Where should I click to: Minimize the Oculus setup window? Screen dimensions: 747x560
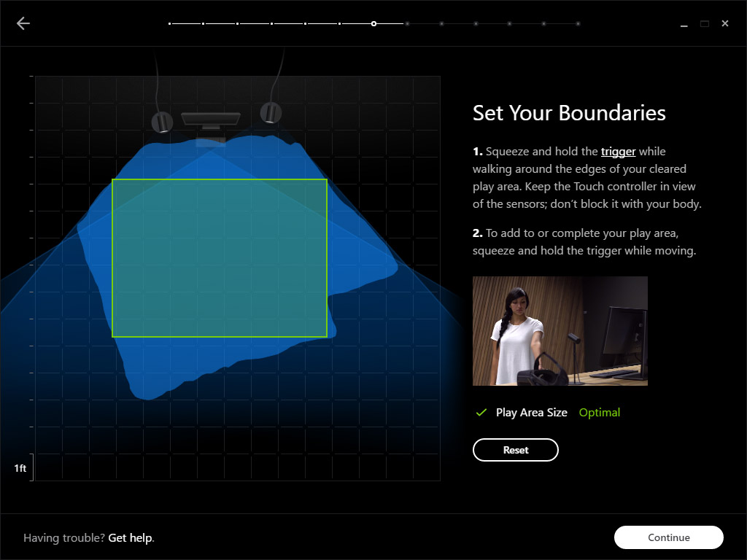684,24
